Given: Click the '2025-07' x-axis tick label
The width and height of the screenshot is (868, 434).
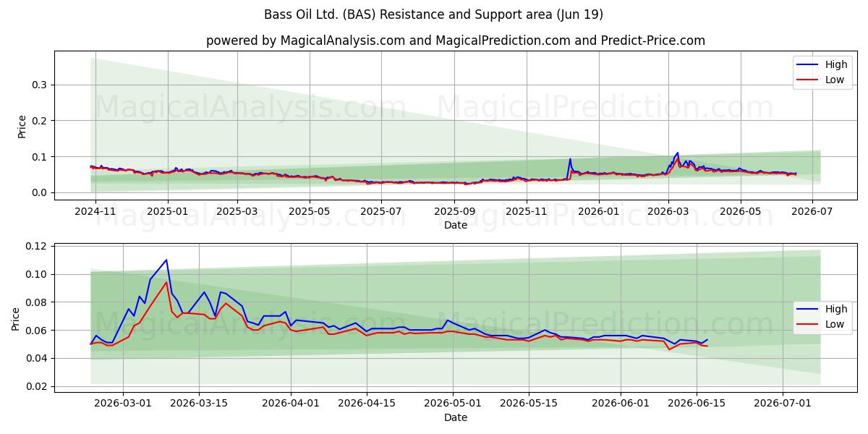Looking at the screenshot, I should pyautogui.click(x=380, y=210).
